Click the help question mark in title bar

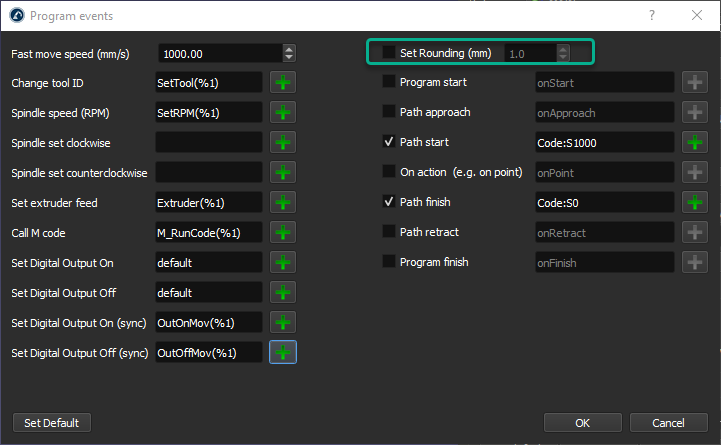pyautogui.click(x=652, y=15)
